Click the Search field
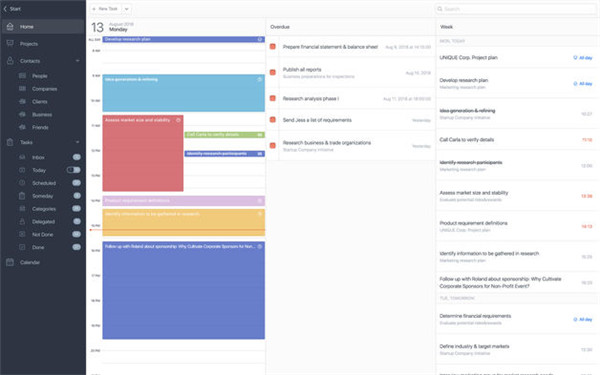The image size is (600, 375). (x=516, y=9)
